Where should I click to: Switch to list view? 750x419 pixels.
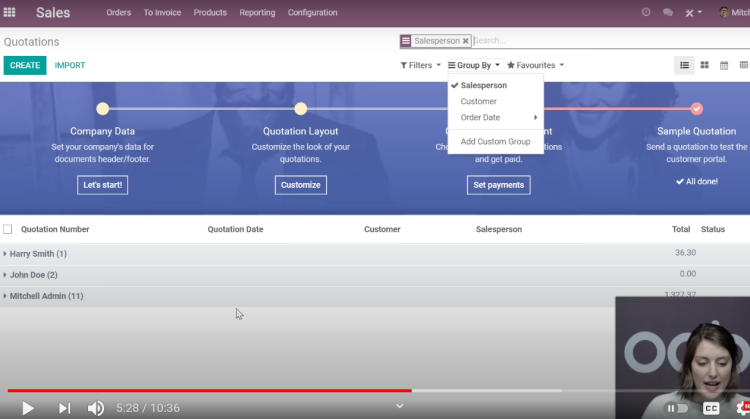[684, 65]
